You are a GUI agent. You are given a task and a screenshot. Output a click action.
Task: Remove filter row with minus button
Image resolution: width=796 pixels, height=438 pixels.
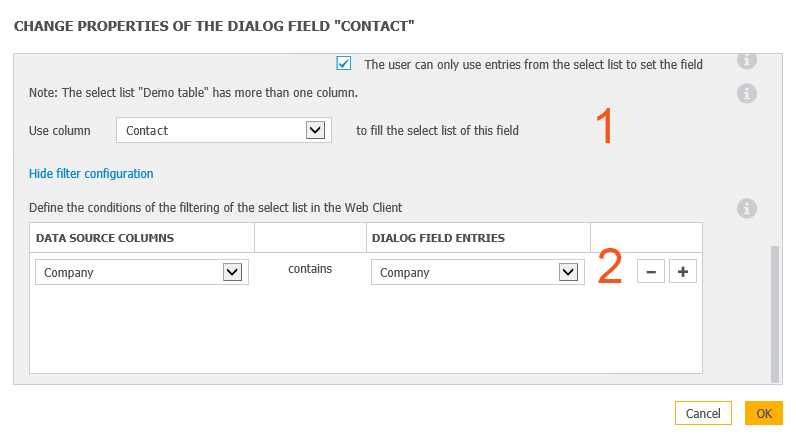(651, 272)
